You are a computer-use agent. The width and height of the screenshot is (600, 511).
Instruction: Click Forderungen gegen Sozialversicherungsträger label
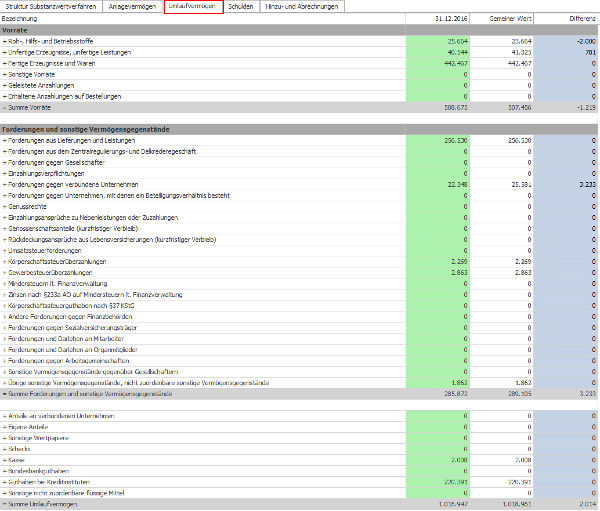73,328
